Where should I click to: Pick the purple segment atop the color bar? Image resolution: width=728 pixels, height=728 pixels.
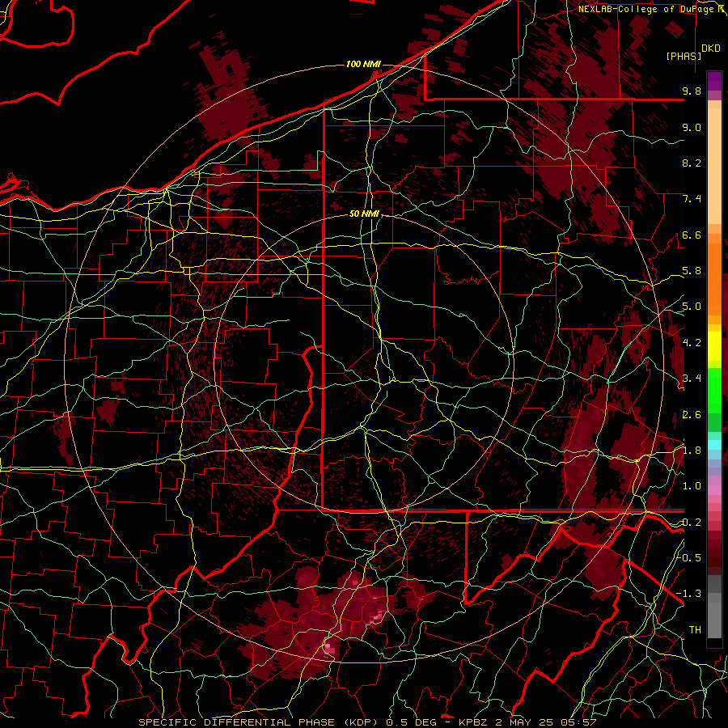(x=714, y=81)
